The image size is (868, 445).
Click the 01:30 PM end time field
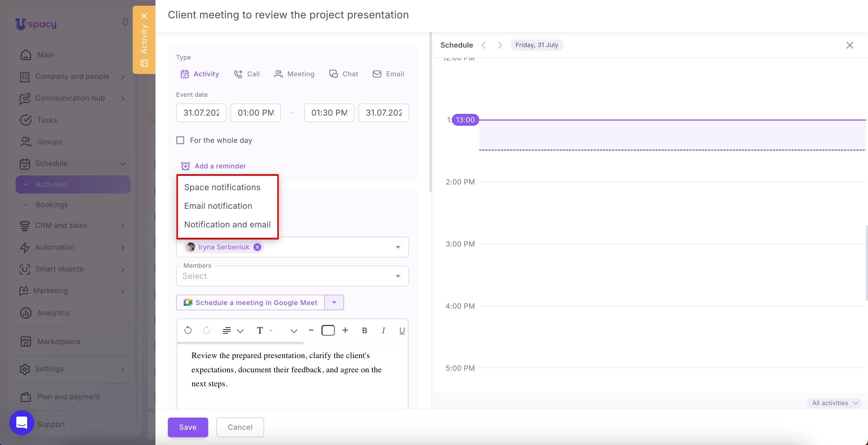coord(329,113)
